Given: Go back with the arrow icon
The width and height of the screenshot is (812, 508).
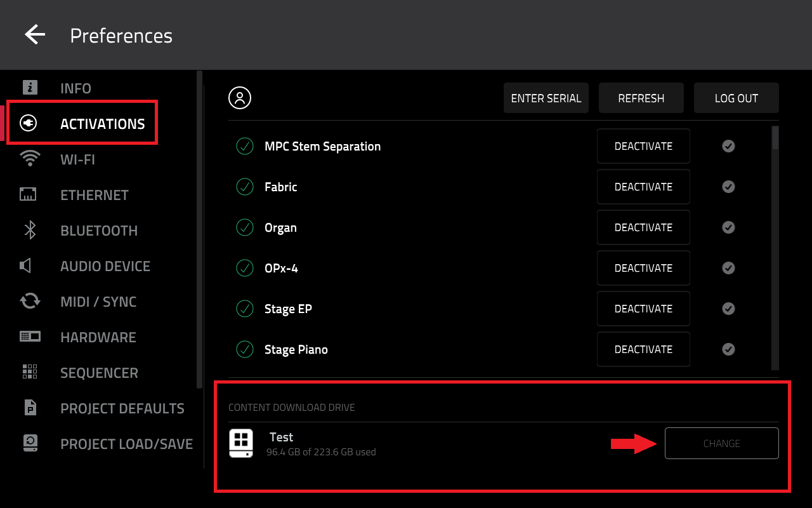Looking at the screenshot, I should (35, 34).
